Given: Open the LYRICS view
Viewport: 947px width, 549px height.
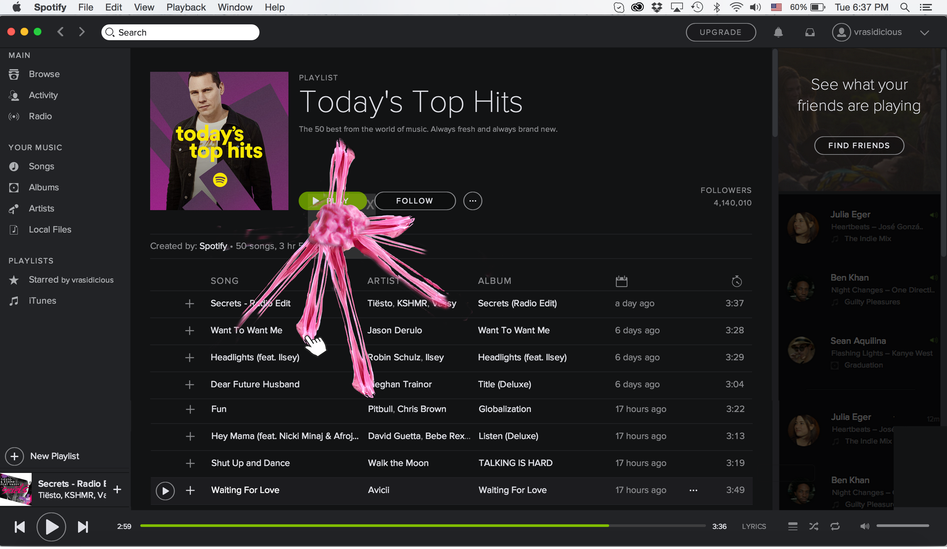Looking at the screenshot, I should (x=754, y=527).
